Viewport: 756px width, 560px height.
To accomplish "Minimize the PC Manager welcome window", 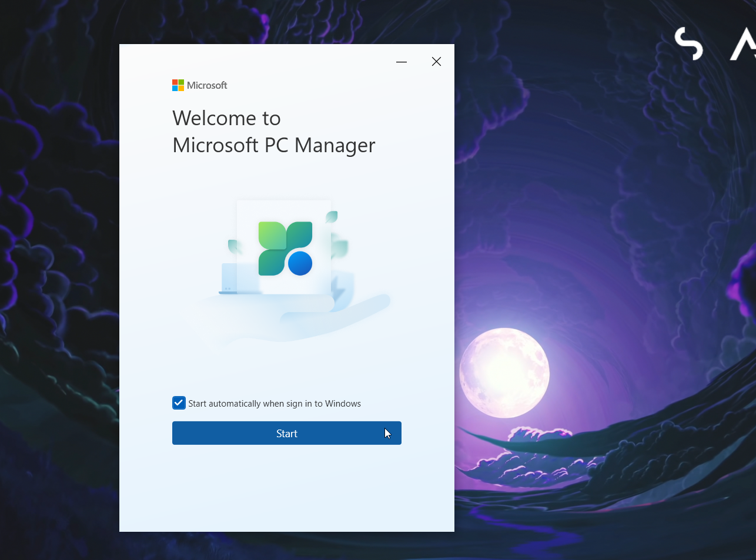I will [x=402, y=62].
